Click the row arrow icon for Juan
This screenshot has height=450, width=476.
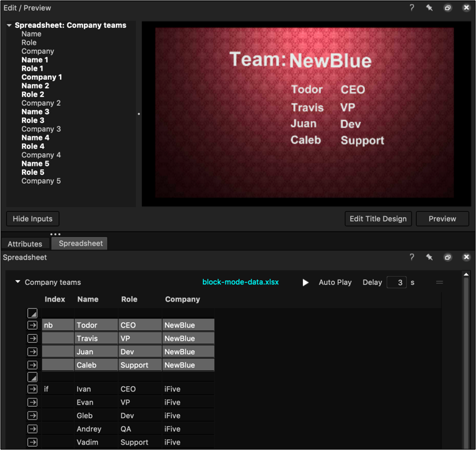pyautogui.click(x=32, y=351)
